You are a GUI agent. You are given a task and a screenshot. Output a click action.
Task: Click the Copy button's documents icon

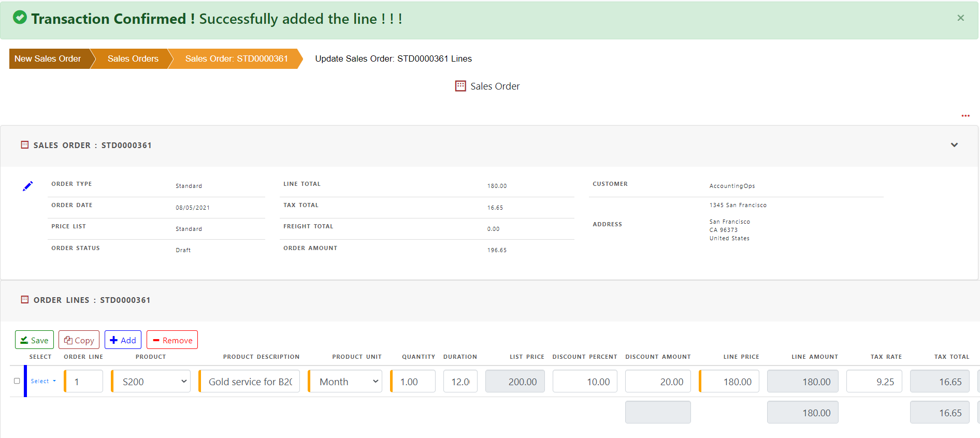[68, 340]
